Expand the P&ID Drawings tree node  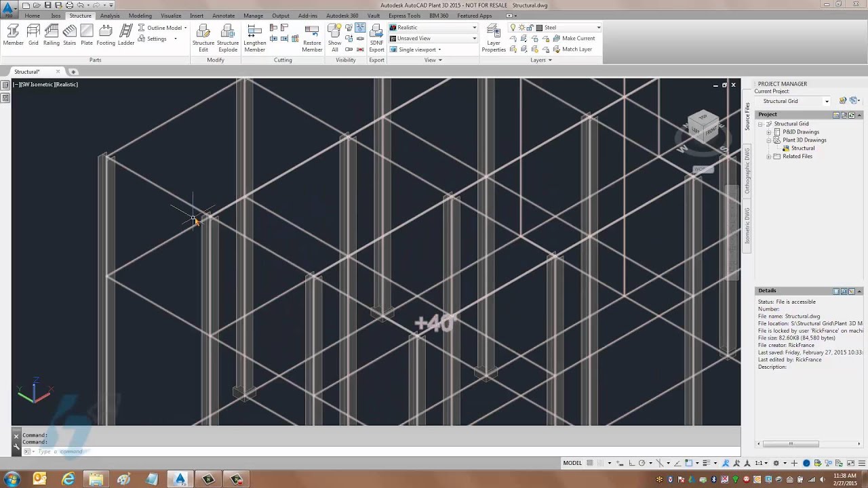pyautogui.click(x=769, y=132)
